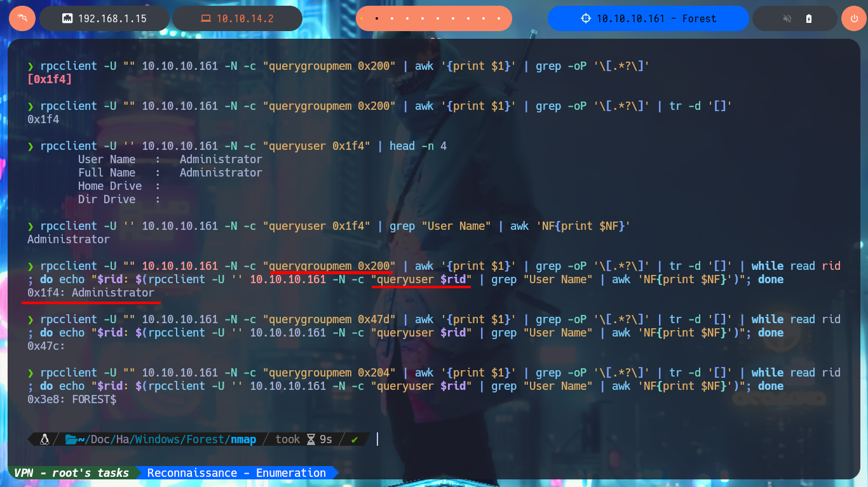This screenshot has height=487, width=868.
Task: Click the laptop VPN icon beside 10.10.14.2
Action: point(205,18)
